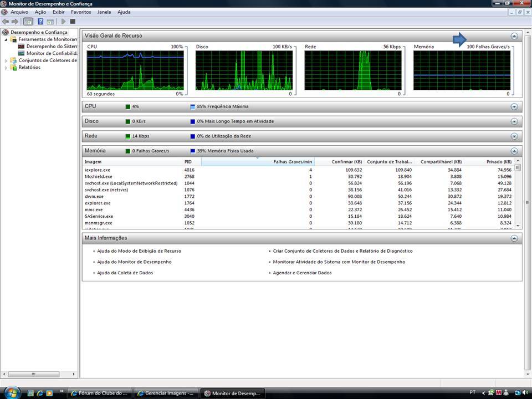Select the msnmsgr.exe process row
Screen dimensions: 532x399
tap(299, 223)
